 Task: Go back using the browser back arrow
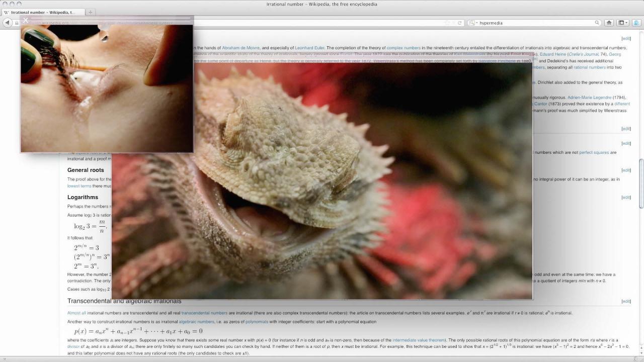[x=7, y=23]
